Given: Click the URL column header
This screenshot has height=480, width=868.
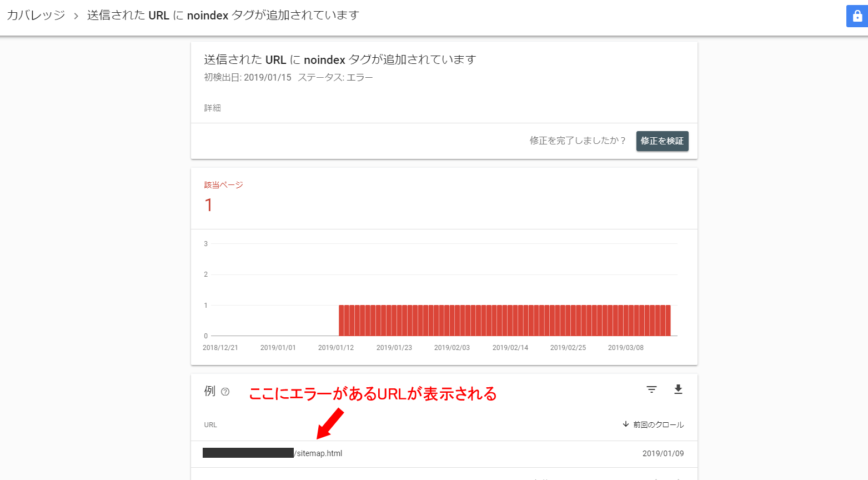Looking at the screenshot, I should 210,425.
